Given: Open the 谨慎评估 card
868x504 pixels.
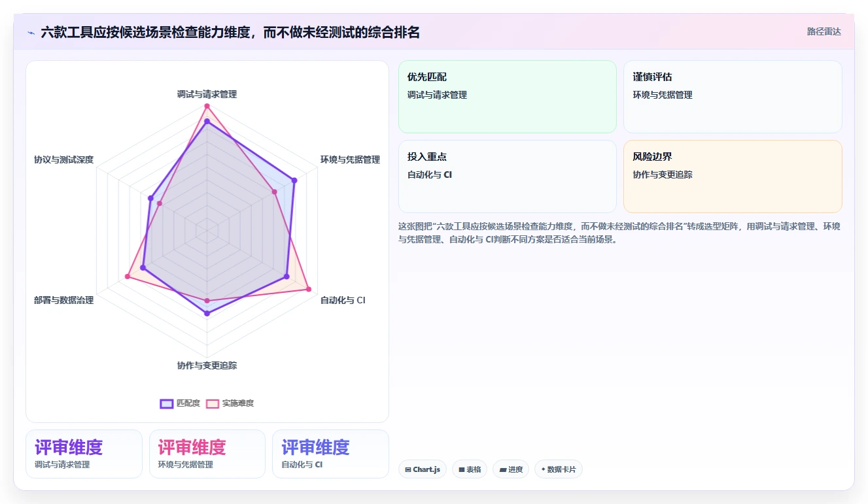Looking at the screenshot, I should coord(733,97).
